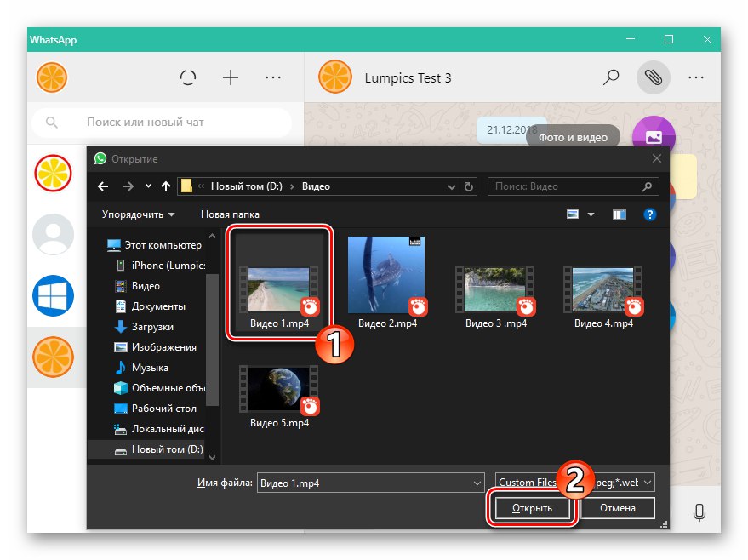Open Рабочий стол in navigation tree
Viewport: 748px width, 560px height.
(156, 409)
